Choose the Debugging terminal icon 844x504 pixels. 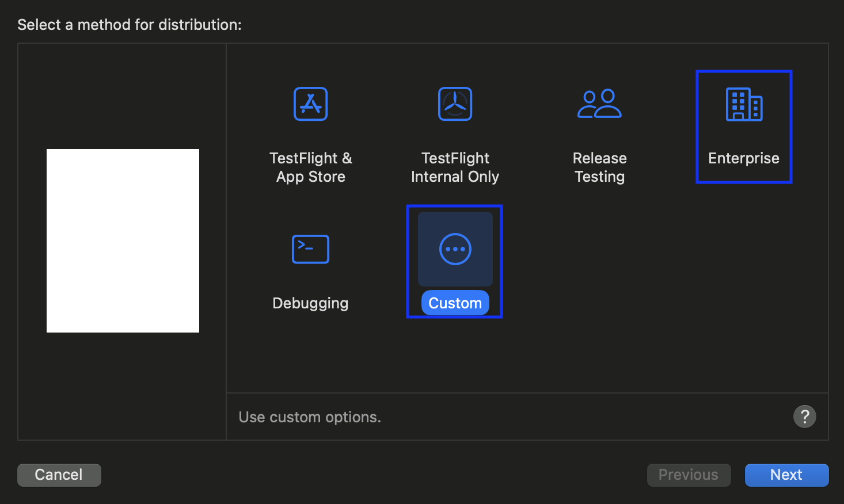click(310, 249)
